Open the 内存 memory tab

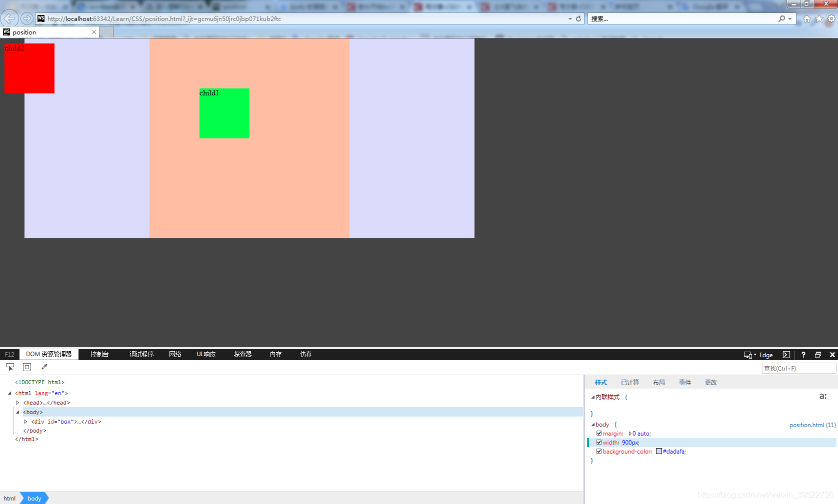click(x=275, y=354)
